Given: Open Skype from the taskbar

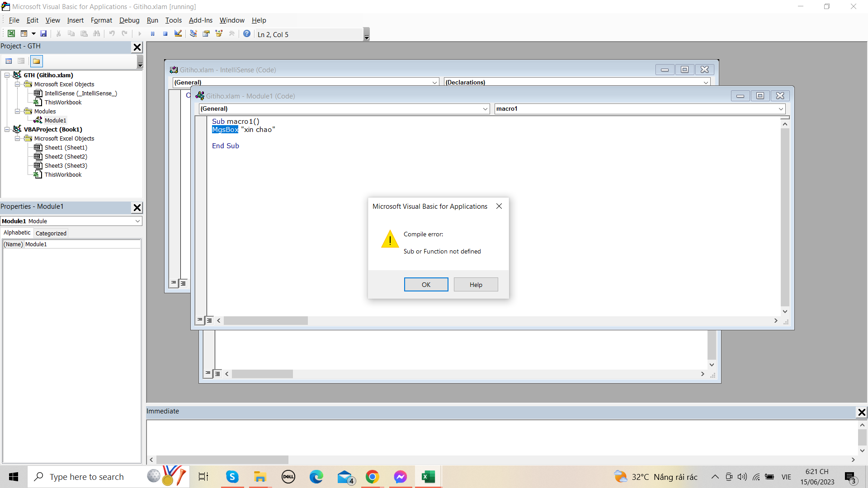Looking at the screenshot, I should click(232, 477).
